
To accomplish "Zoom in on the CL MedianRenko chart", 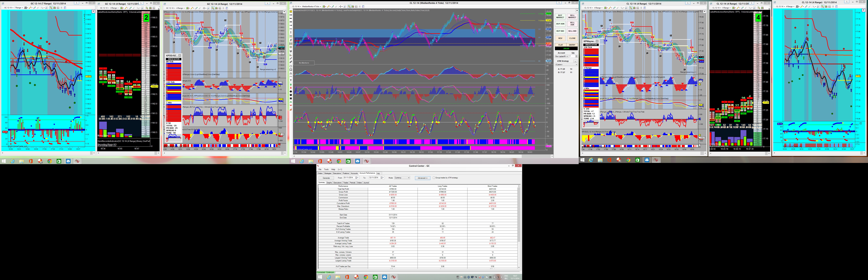I will coord(333,6).
